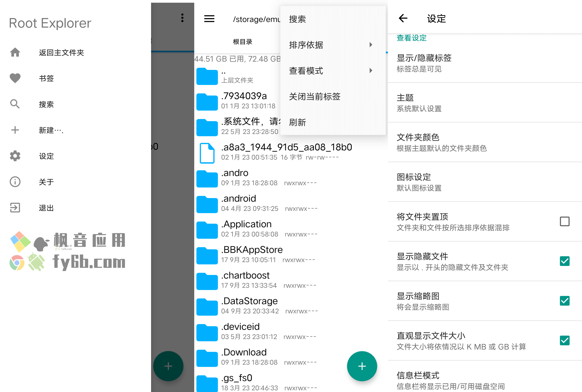Tap the bright green floating add button
Screen dimensions: 582x392
coord(362,366)
